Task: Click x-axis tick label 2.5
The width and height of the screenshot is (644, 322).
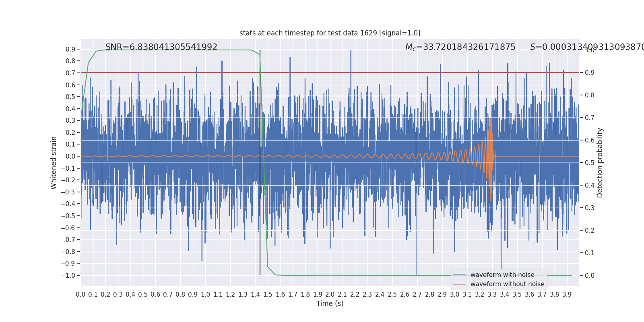Action: click(x=392, y=295)
